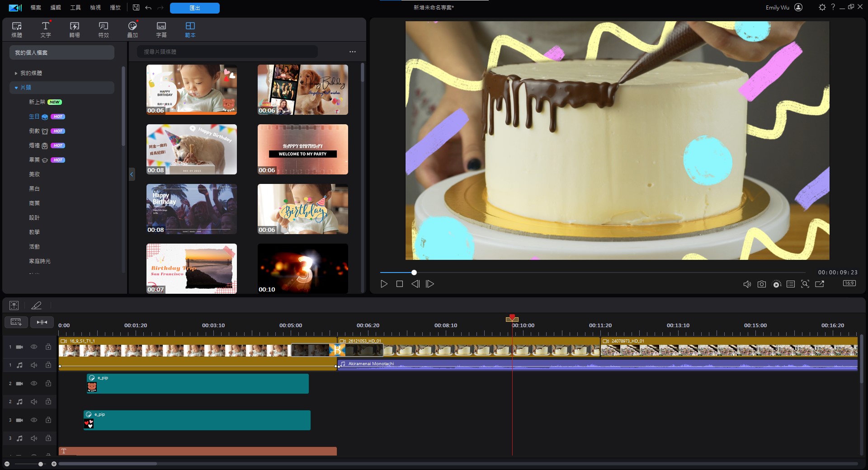This screenshot has height=470, width=868.
Task: Click the preview playback progress slider handle
Action: (x=414, y=273)
